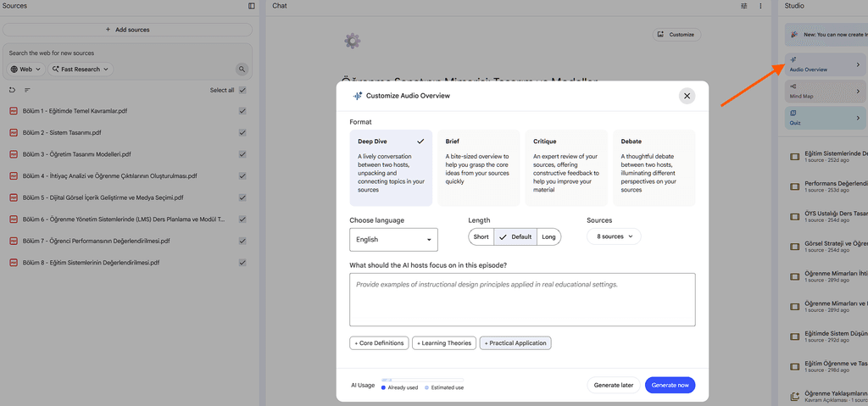Set length to Long
The image size is (868, 406).
tap(548, 236)
